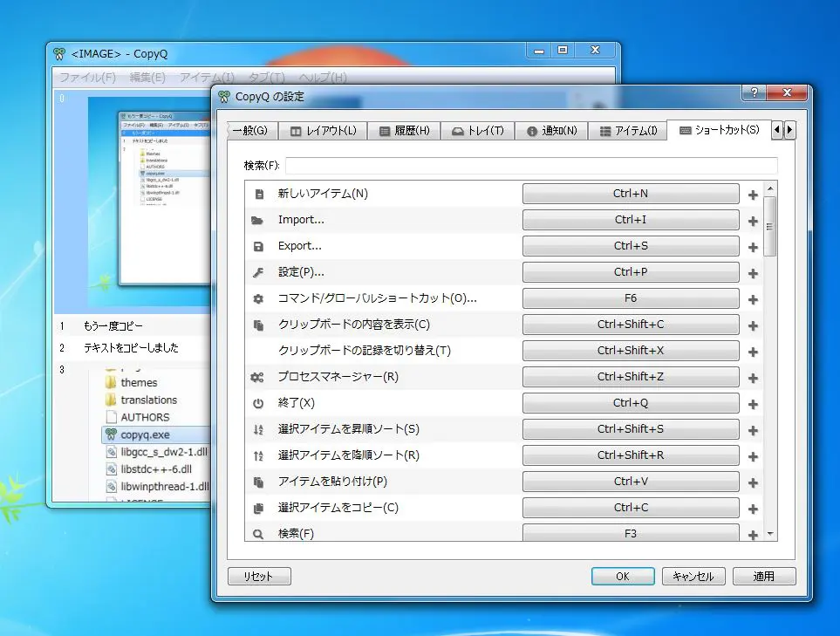Image resolution: width=840 pixels, height=636 pixels.
Task: Click the tab bar right scroll arrow
Action: (x=789, y=130)
